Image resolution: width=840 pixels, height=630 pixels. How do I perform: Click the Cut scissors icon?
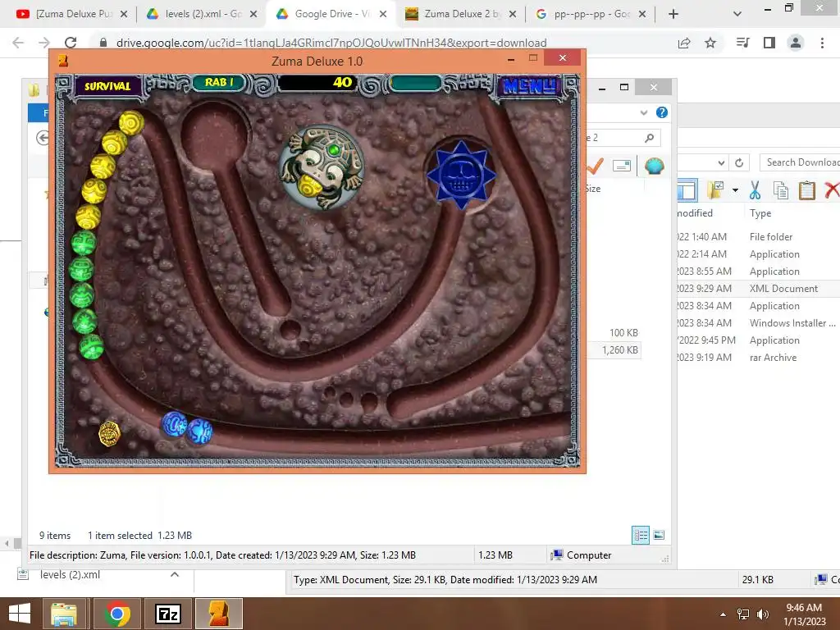coord(755,190)
